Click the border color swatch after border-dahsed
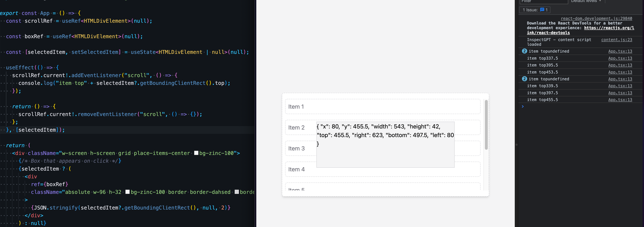The height and width of the screenshot is (227, 644). pyautogui.click(x=237, y=192)
